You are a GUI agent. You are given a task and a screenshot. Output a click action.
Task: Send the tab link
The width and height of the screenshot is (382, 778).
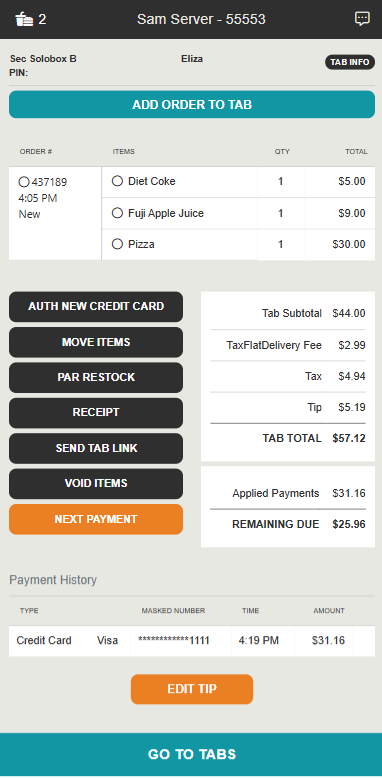[x=96, y=449]
